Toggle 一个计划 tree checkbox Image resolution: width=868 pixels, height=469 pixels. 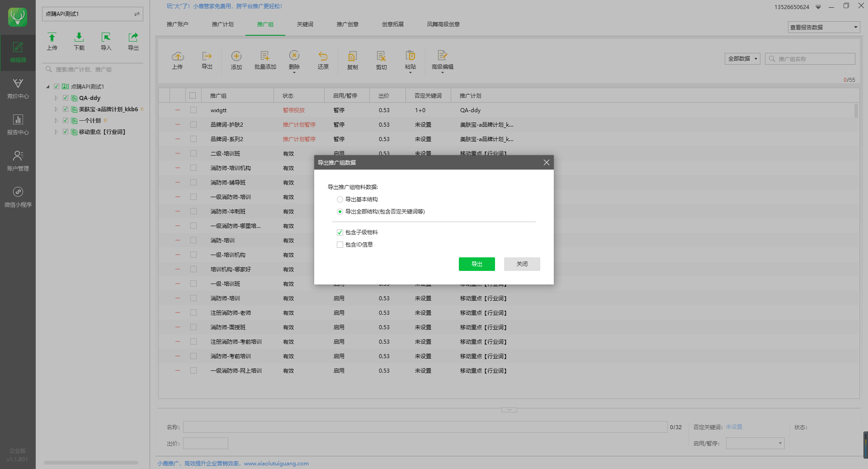pos(66,120)
